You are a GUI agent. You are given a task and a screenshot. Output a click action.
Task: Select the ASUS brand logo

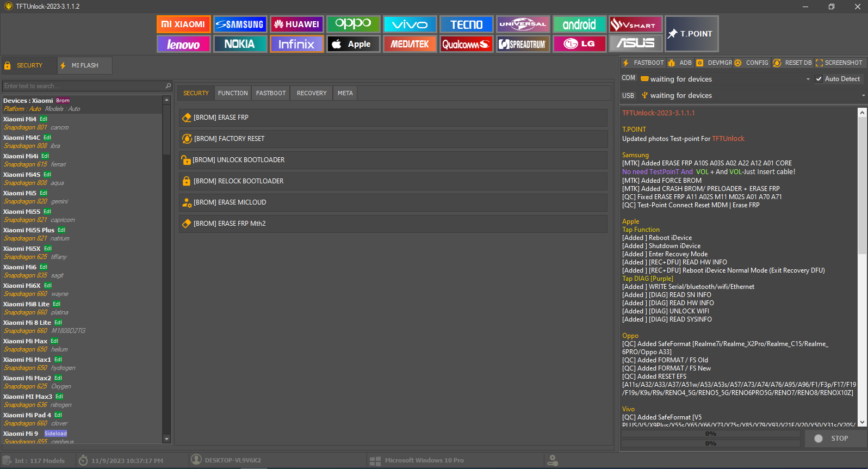tap(636, 44)
